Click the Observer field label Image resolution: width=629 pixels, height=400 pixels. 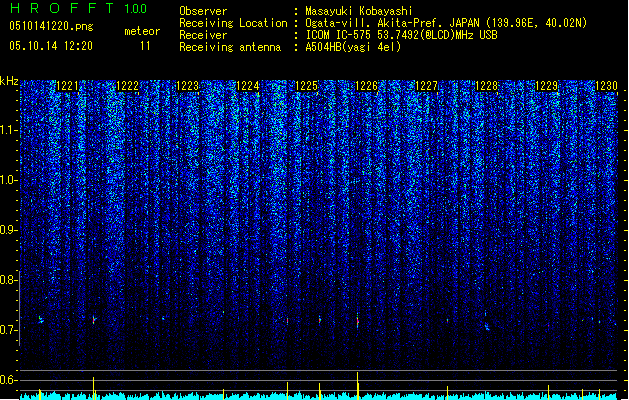(x=203, y=11)
